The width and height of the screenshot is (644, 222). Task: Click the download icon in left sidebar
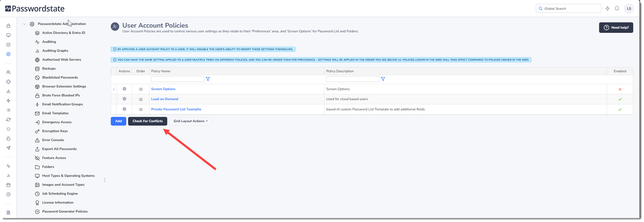(8, 91)
